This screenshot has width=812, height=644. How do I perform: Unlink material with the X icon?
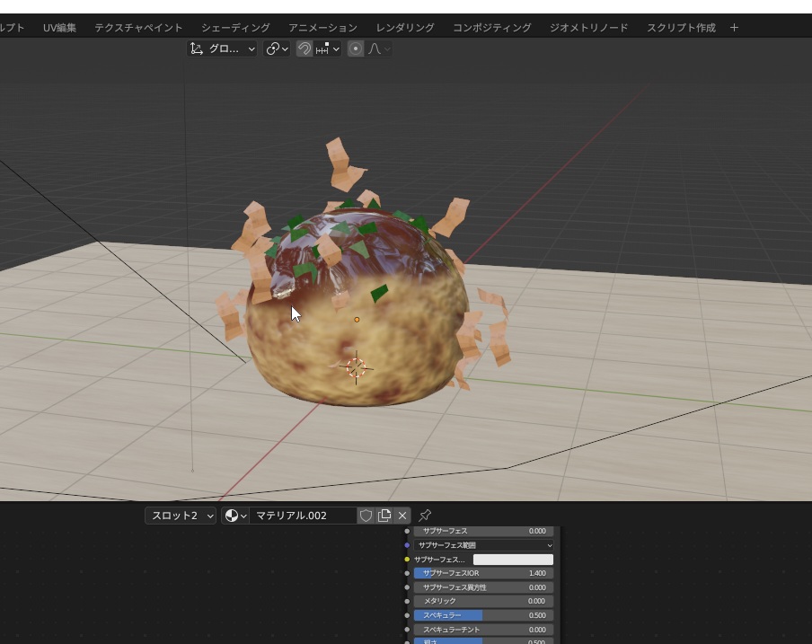(402, 516)
